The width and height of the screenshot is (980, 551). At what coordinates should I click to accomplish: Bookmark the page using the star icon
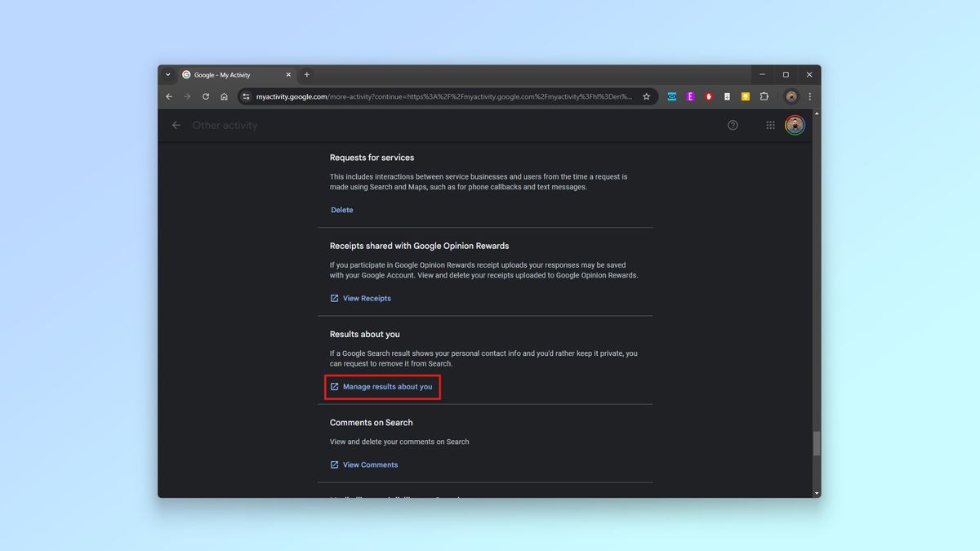click(646, 96)
